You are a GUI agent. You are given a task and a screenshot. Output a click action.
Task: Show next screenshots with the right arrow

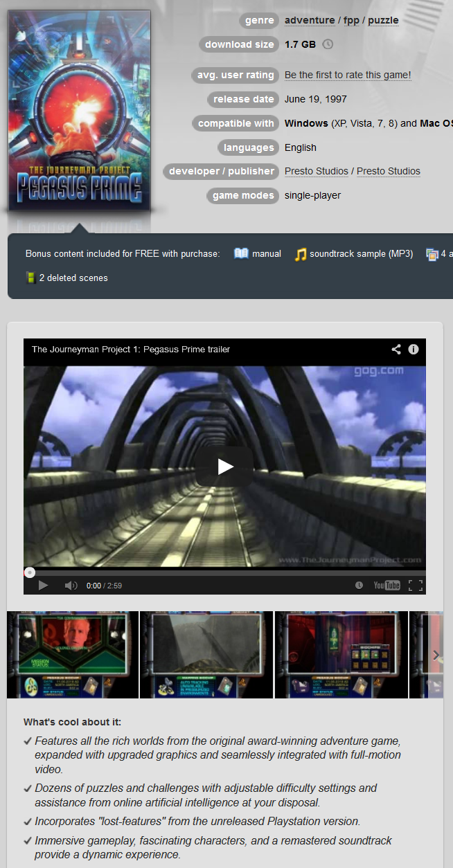(436, 655)
